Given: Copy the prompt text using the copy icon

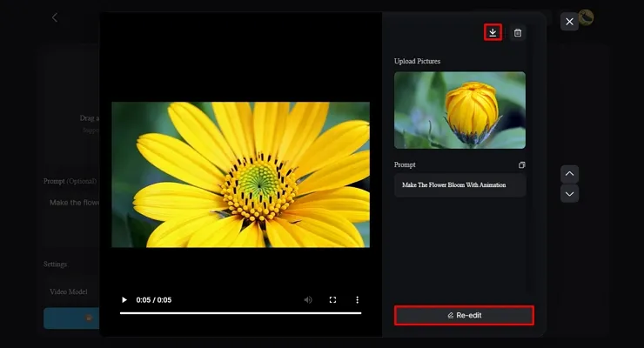Looking at the screenshot, I should (x=522, y=164).
